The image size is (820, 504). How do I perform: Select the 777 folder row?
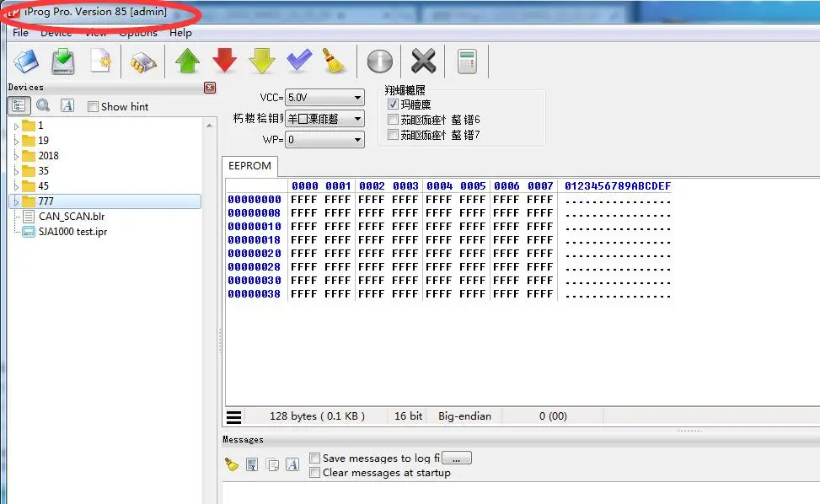pos(105,201)
